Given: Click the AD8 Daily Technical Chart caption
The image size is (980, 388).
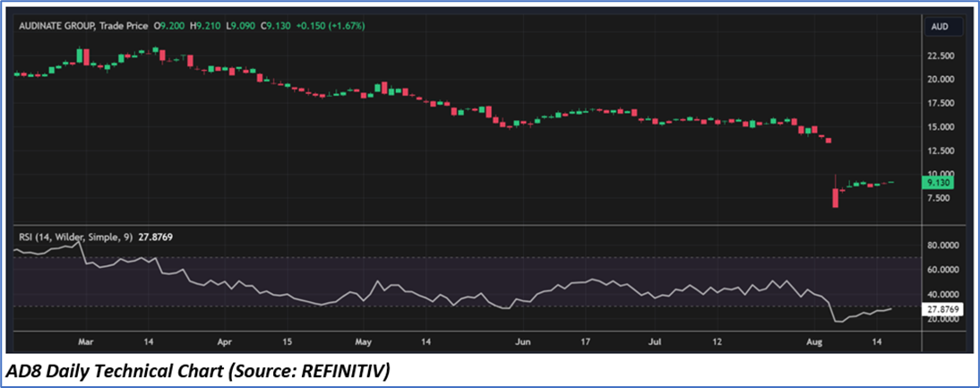Looking at the screenshot, I should [x=199, y=371].
